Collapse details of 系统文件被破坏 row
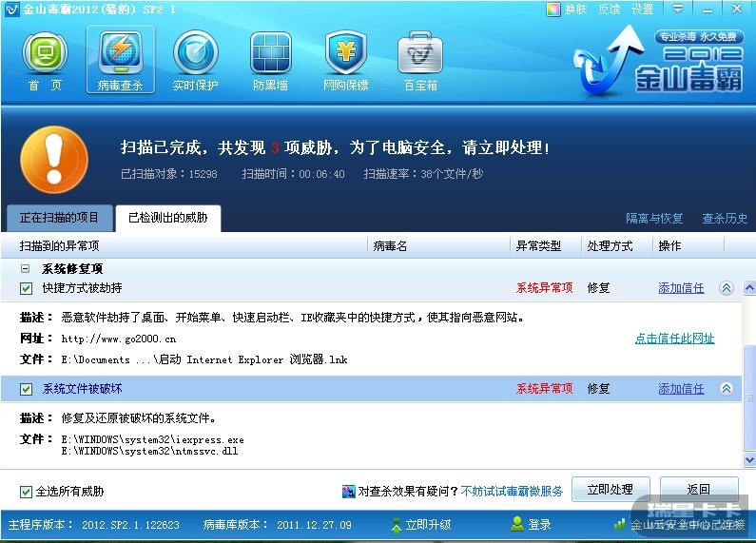This screenshot has height=543, width=756. (x=727, y=389)
